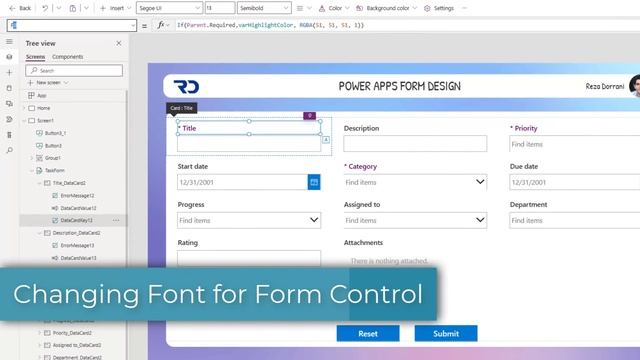Click the Due date field
640x360 pixels.
[x=575, y=182]
